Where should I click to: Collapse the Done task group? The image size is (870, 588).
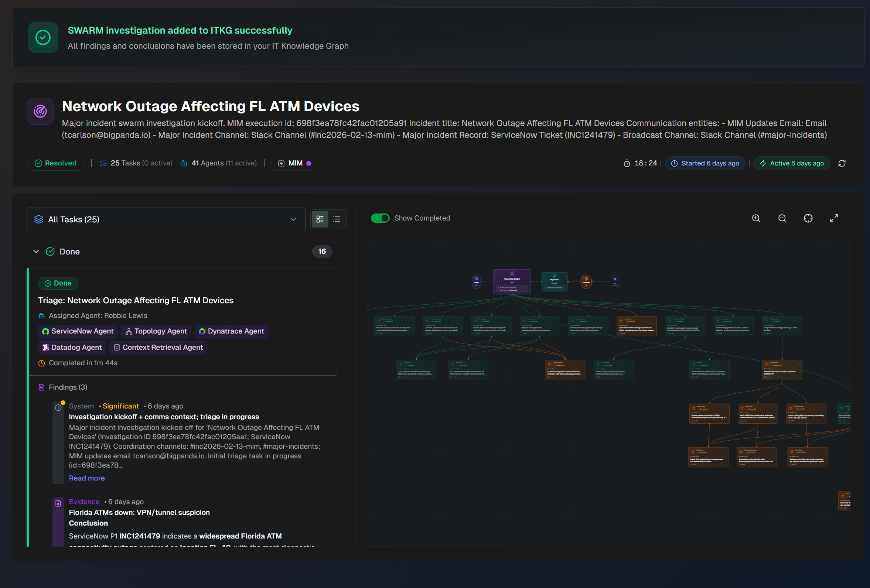[x=36, y=252]
